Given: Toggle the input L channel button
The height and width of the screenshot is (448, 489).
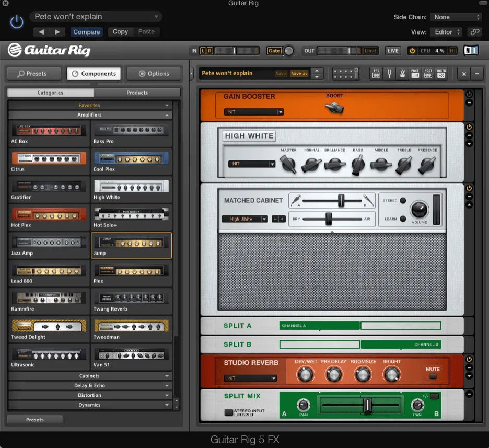Looking at the screenshot, I should (203, 51).
